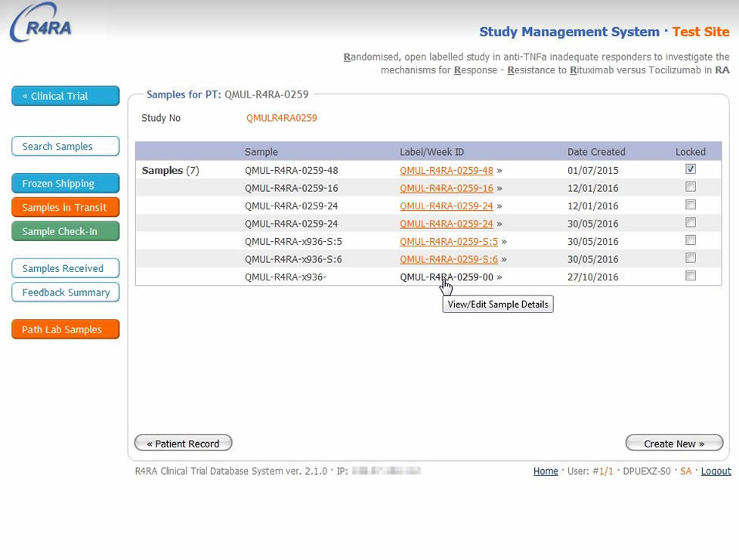Image resolution: width=739 pixels, height=560 pixels.
Task: Open Feedback Summary
Action: 65,292
